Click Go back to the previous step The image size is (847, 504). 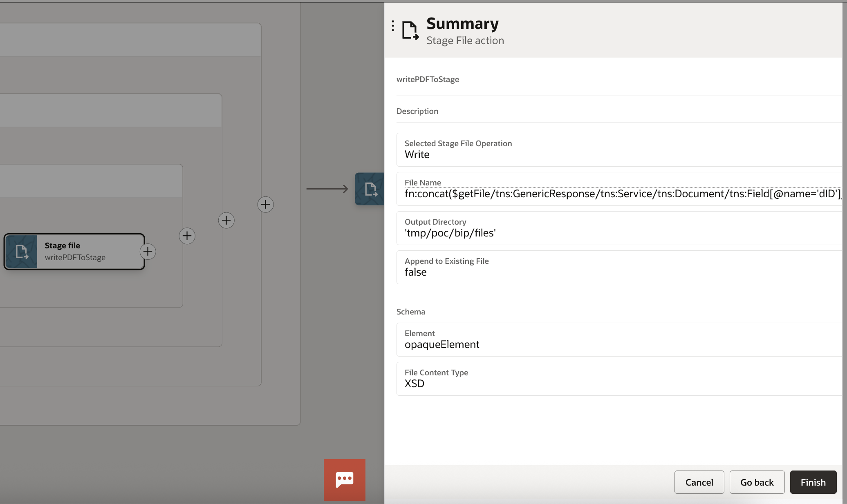pyautogui.click(x=757, y=482)
